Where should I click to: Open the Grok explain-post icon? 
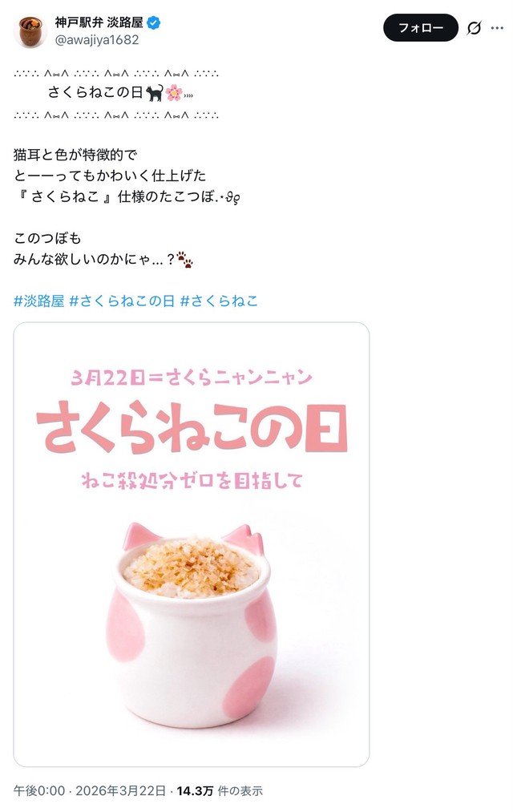coord(474,27)
